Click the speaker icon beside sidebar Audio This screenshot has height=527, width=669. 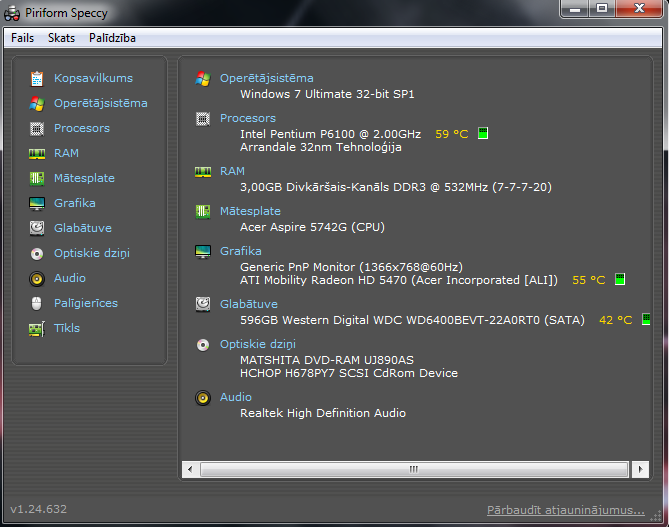(x=37, y=279)
